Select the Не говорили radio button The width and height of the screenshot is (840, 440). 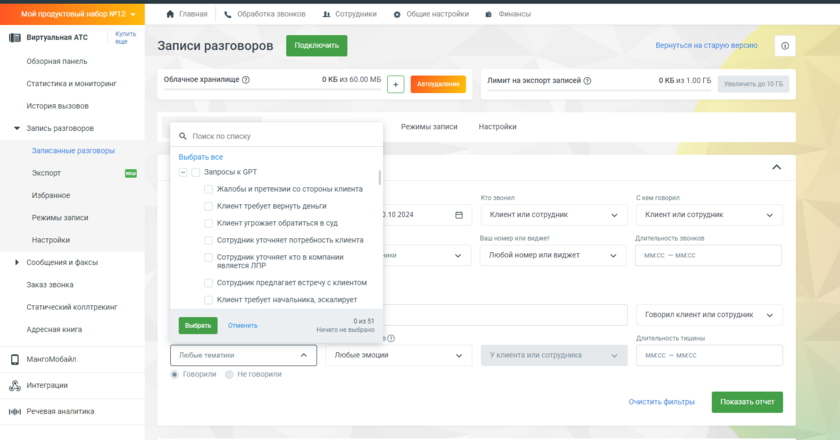click(230, 374)
